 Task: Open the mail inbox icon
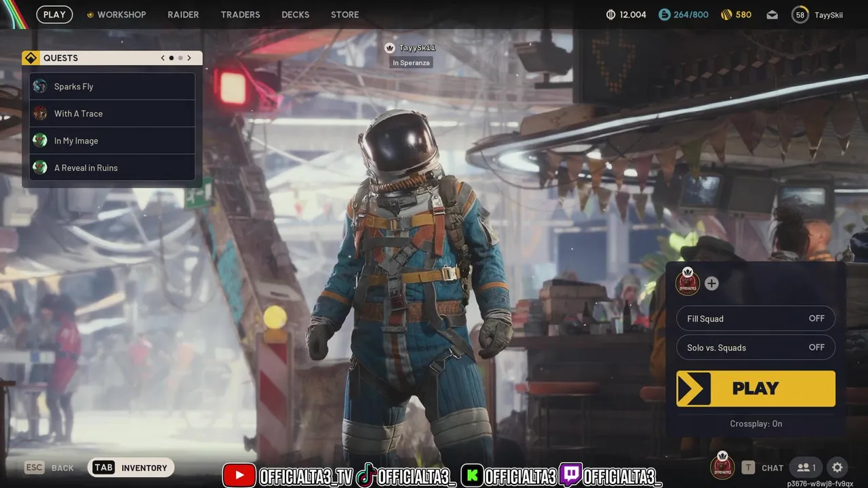tap(772, 15)
